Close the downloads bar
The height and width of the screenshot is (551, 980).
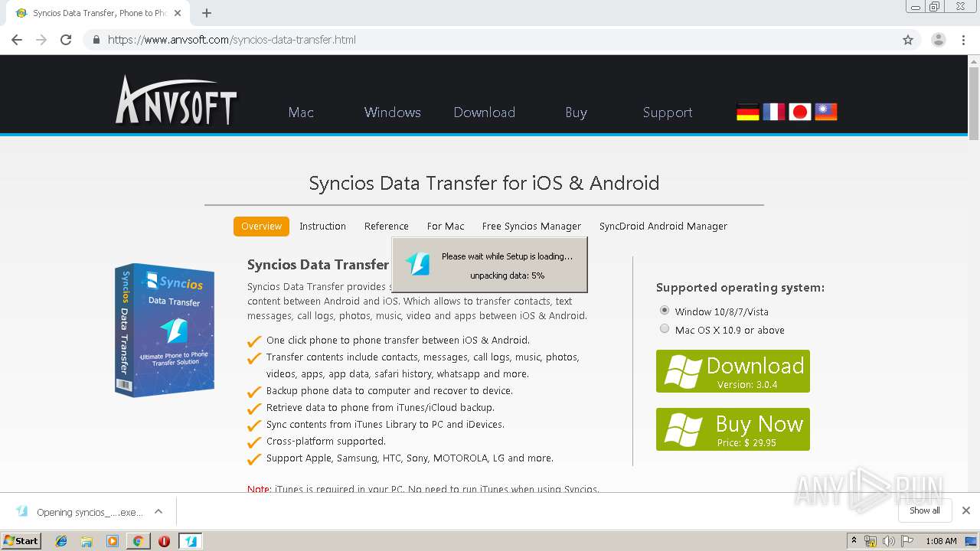point(965,510)
